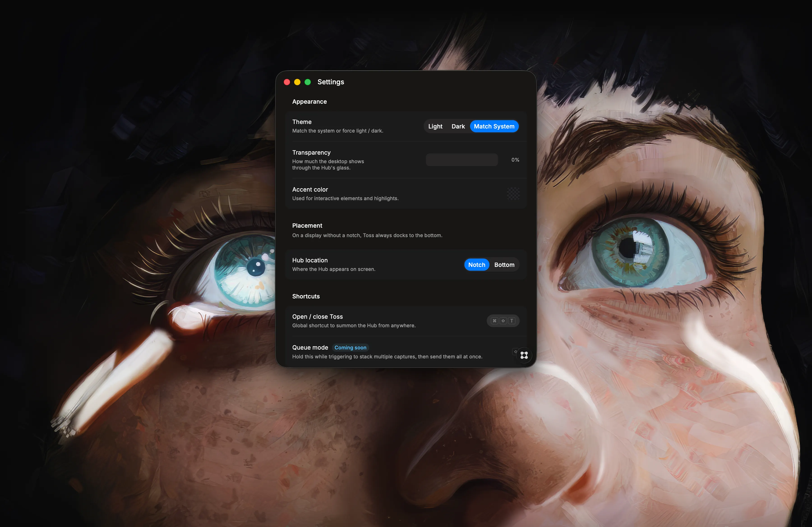
Task: Click the Appearance section heading
Action: [309, 102]
